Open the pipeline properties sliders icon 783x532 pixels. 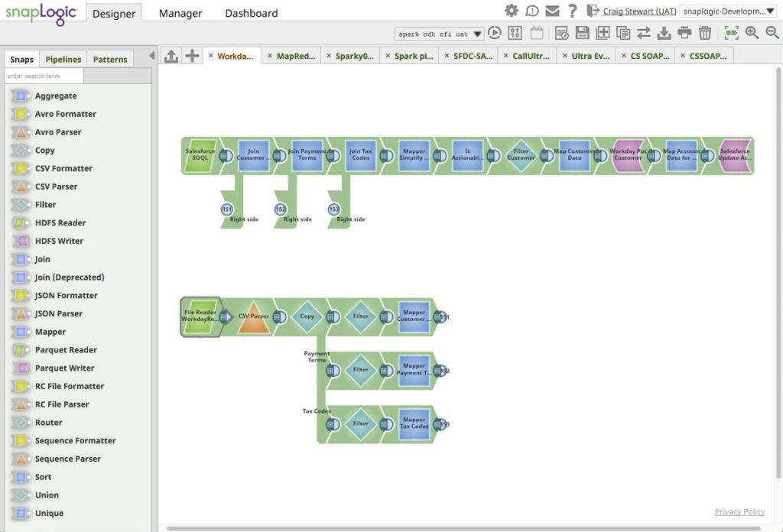point(515,33)
